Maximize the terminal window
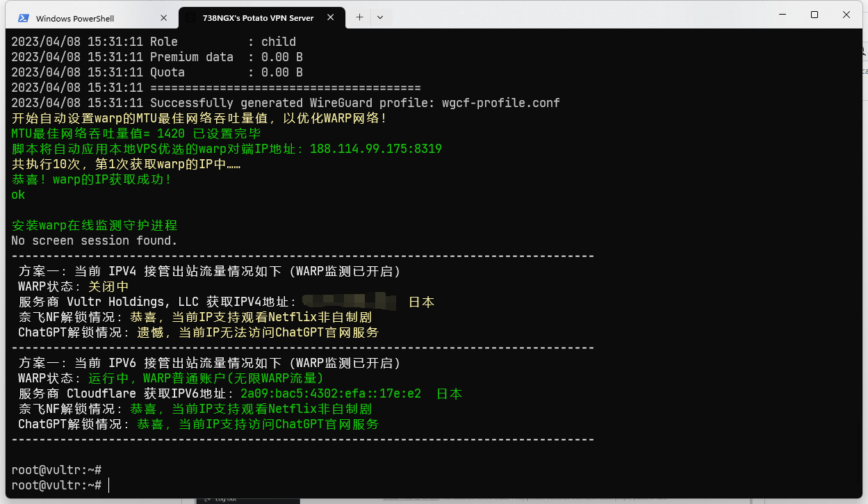This screenshot has height=504, width=868. click(x=814, y=15)
